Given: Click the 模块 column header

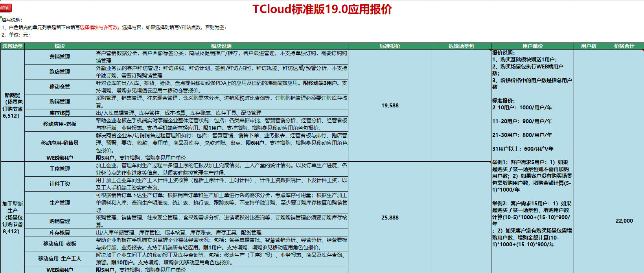Looking at the screenshot, I should [60, 46].
